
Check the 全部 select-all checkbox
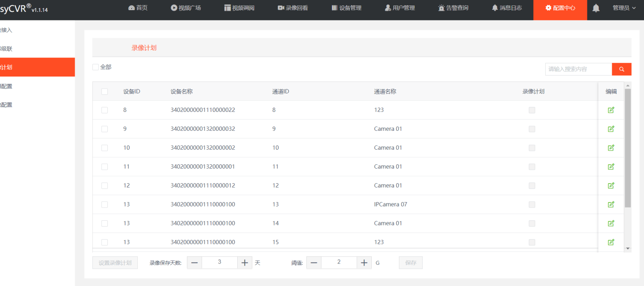(96, 67)
